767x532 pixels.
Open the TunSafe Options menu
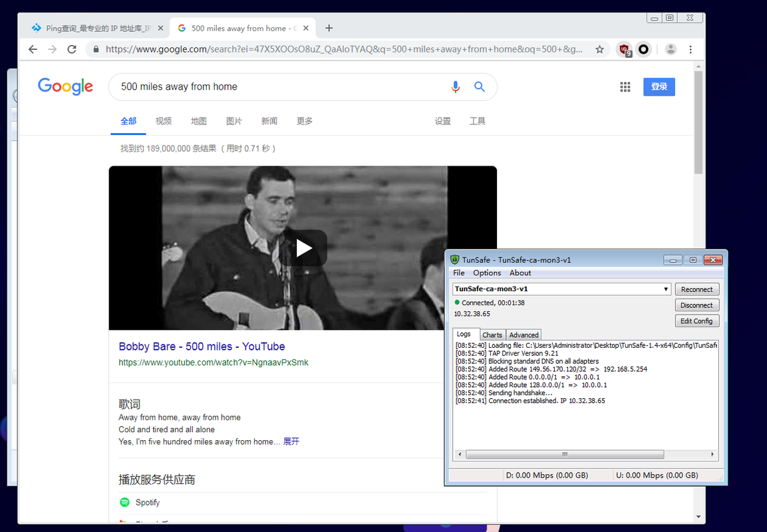coord(487,273)
